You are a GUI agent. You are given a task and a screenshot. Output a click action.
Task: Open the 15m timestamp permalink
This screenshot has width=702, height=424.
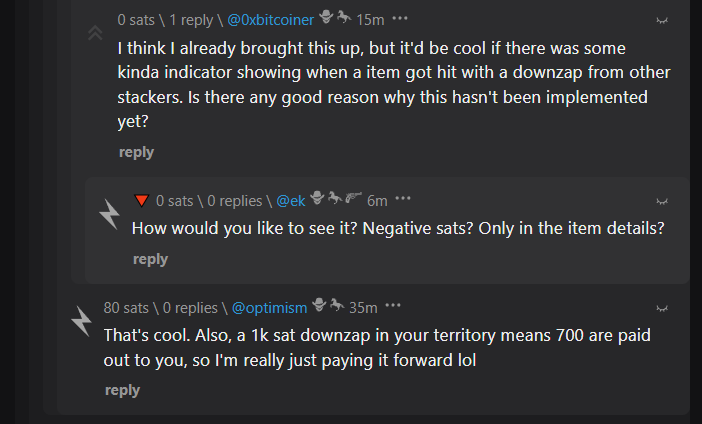370,20
